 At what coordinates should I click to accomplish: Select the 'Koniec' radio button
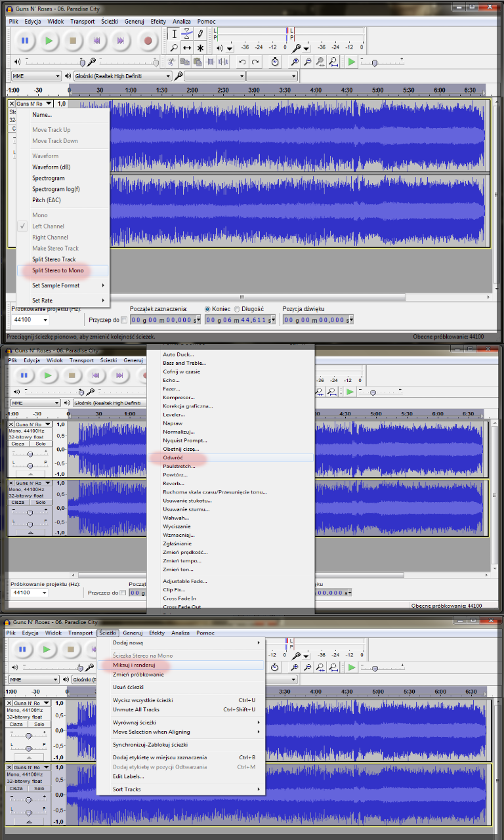pos(208,308)
